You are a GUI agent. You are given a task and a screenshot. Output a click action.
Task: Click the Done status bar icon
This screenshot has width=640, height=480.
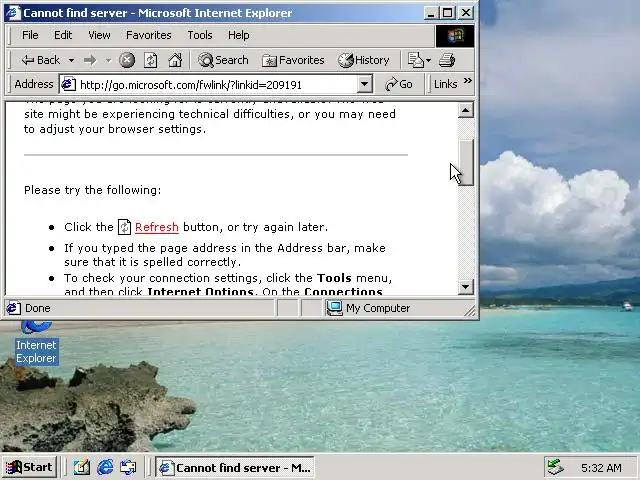click(13, 308)
